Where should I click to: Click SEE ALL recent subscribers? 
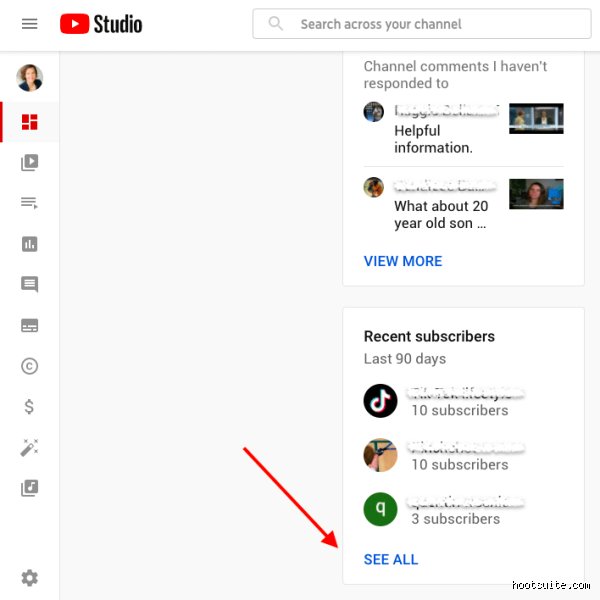coord(391,559)
